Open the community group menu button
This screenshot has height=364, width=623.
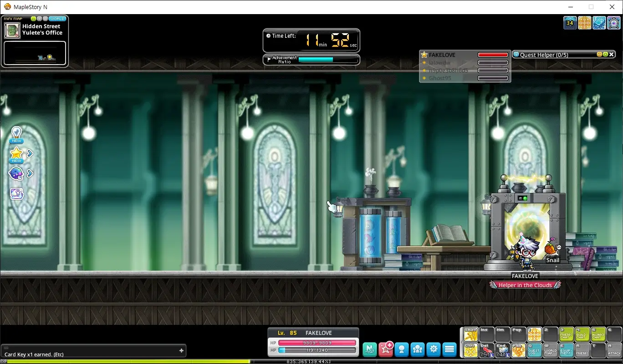[418, 349]
